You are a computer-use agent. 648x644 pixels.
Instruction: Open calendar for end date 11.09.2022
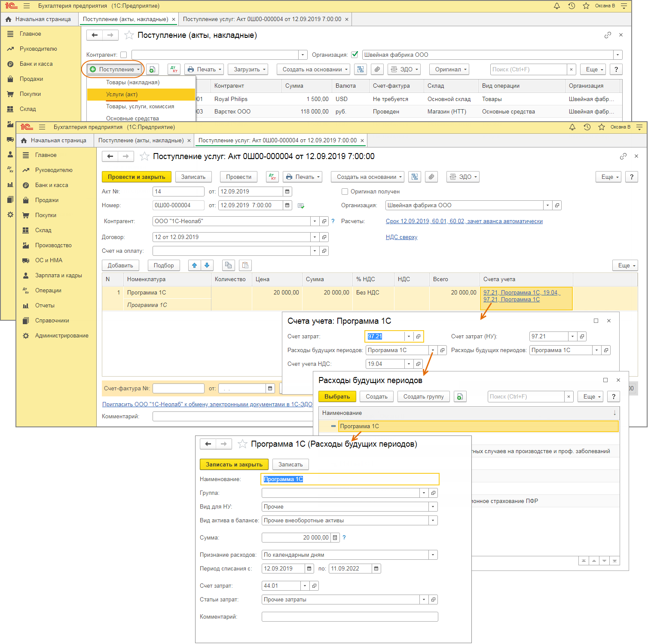(x=376, y=568)
